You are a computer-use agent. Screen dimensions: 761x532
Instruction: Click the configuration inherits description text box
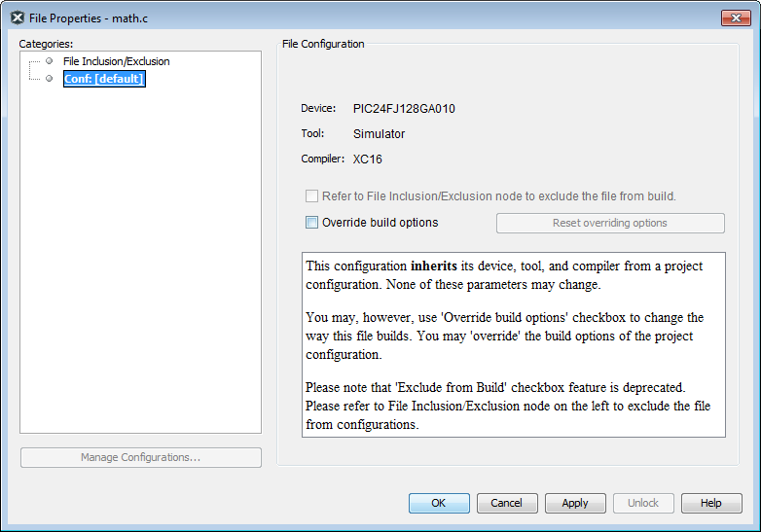pyautogui.click(x=514, y=345)
